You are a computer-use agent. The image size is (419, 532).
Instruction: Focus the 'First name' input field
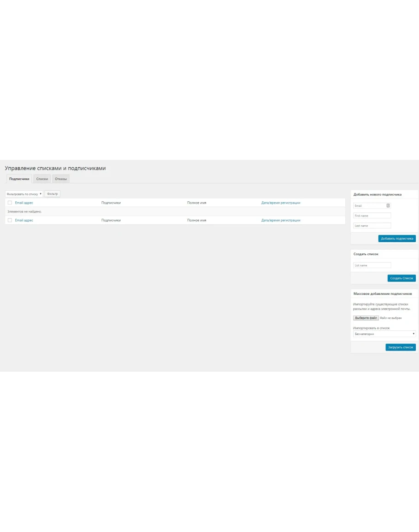click(x=372, y=216)
